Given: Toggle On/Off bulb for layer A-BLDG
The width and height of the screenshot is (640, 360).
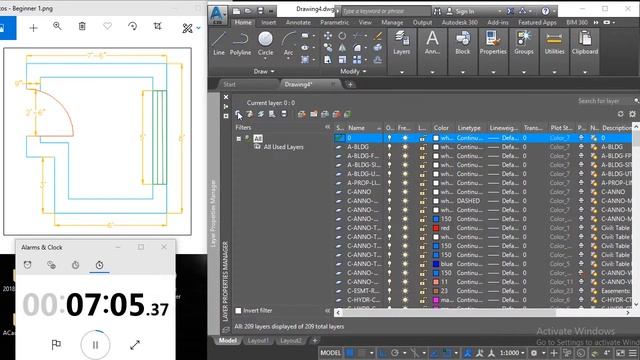Looking at the screenshot, I should (x=389, y=147).
